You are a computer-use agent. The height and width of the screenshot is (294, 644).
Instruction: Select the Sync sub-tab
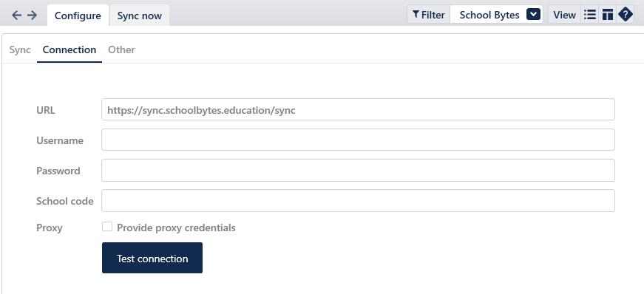coord(20,49)
